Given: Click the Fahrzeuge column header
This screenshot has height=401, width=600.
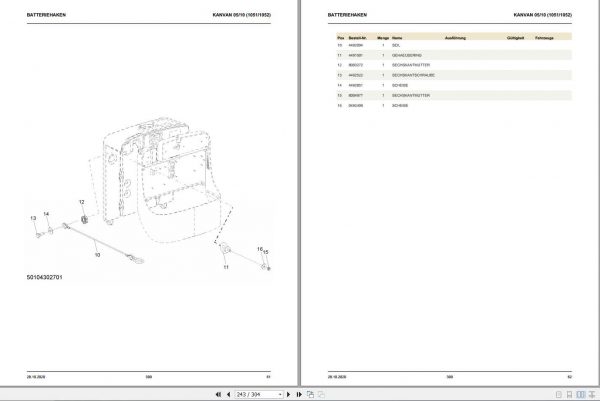Looking at the screenshot, I should pyautogui.click(x=544, y=38).
